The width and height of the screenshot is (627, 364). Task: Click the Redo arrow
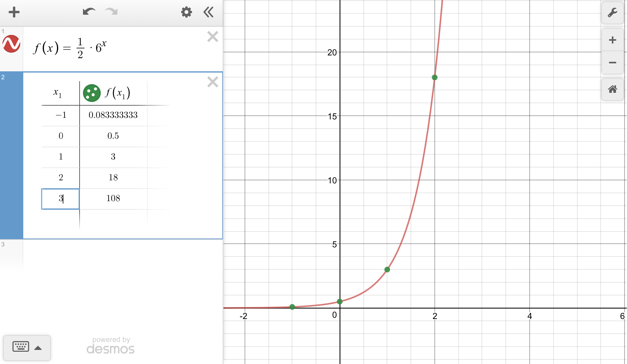(111, 12)
